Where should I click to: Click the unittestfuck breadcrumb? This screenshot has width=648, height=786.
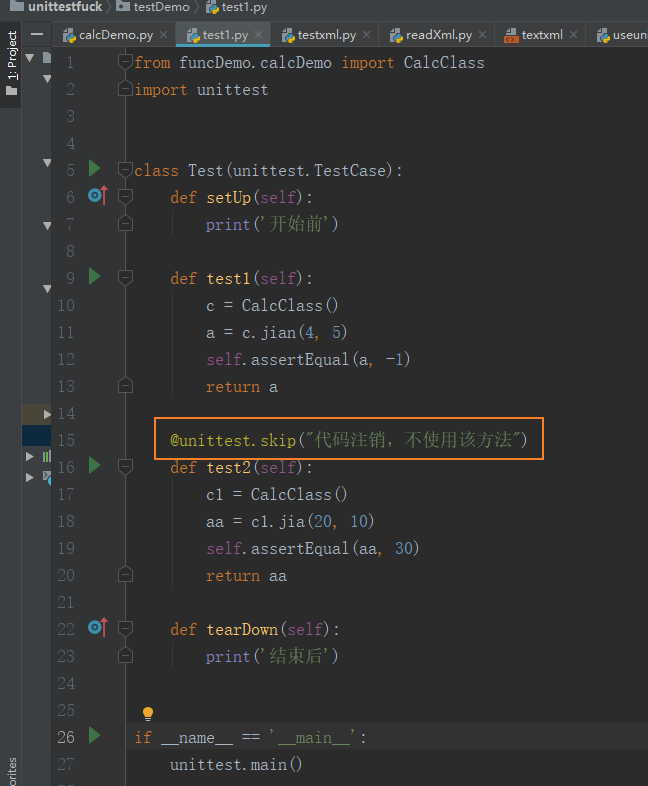pyautogui.click(x=56, y=7)
